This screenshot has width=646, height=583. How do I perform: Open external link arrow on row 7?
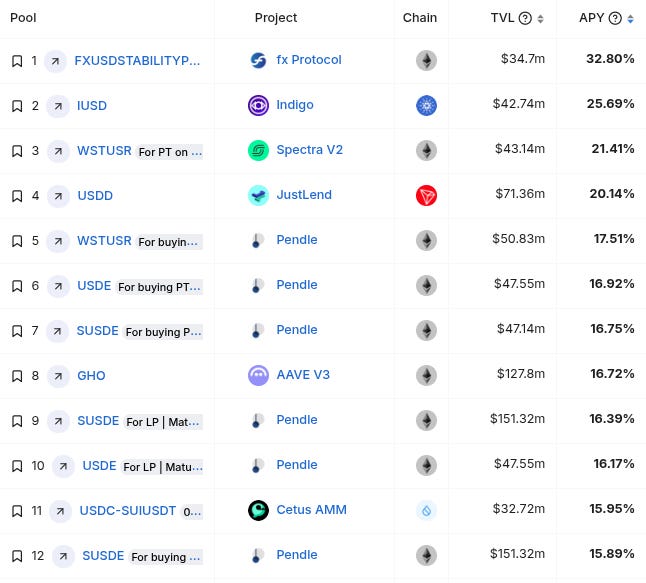[57, 331]
